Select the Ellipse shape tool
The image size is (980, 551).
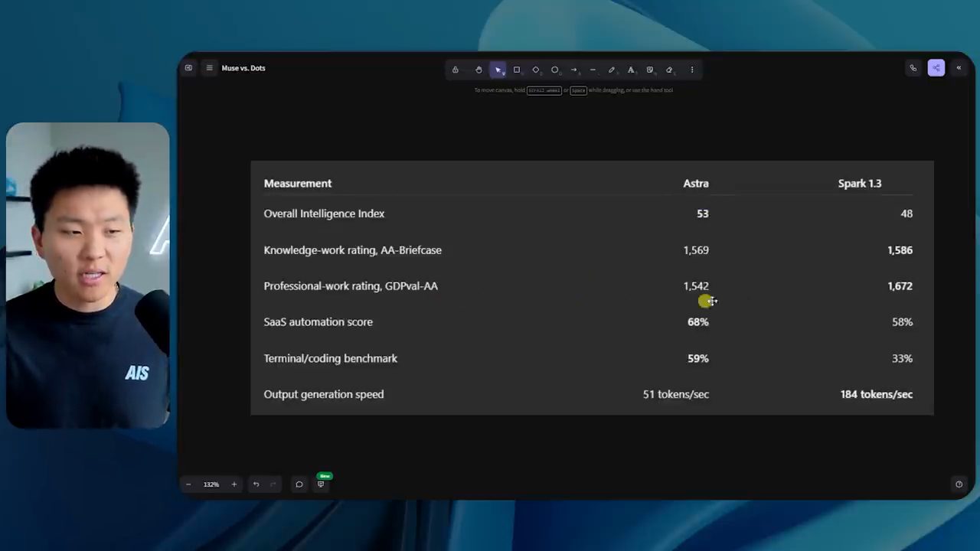555,70
